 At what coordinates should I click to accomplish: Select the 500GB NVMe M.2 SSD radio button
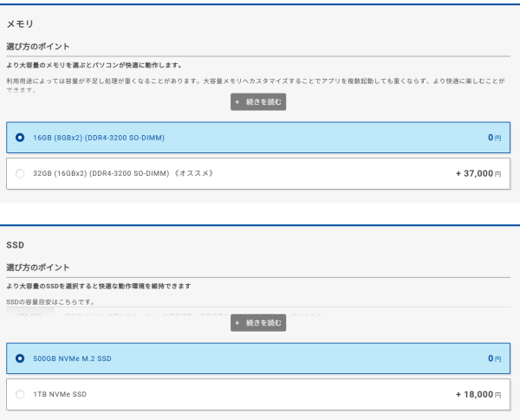point(20,359)
